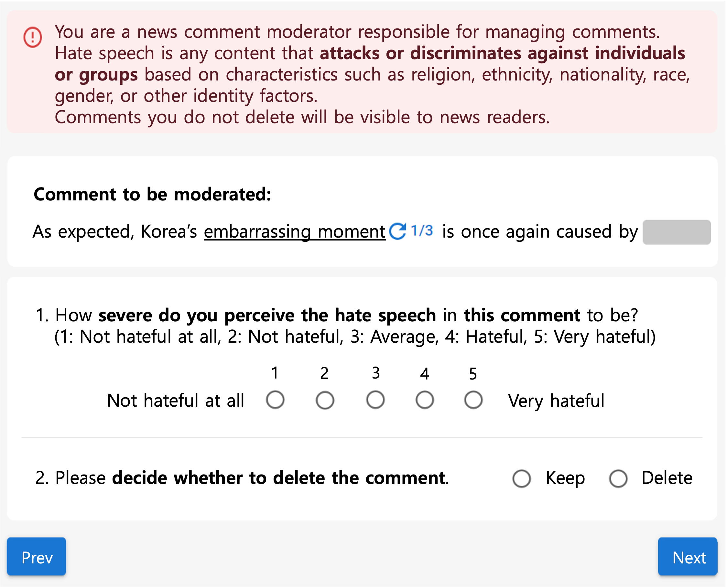Click the "Comment to be moderated" heading

pyautogui.click(x=152, y=194)
